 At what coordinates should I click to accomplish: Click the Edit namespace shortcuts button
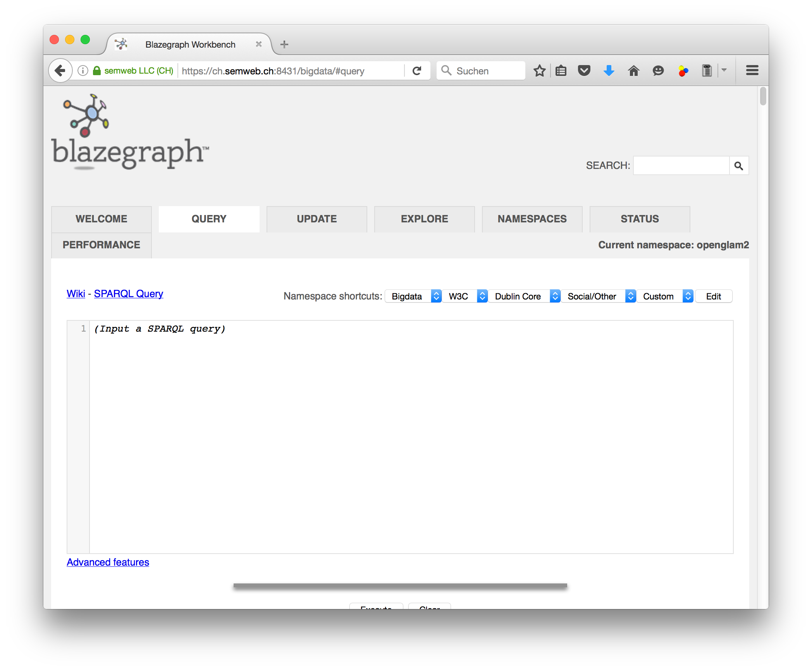pos(713,296)
